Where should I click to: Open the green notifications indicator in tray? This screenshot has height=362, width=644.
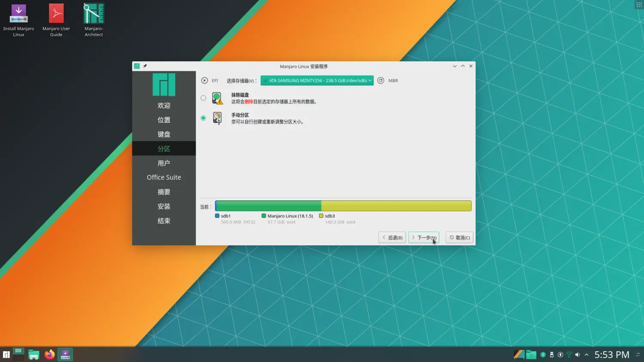(x=543, y=355)
